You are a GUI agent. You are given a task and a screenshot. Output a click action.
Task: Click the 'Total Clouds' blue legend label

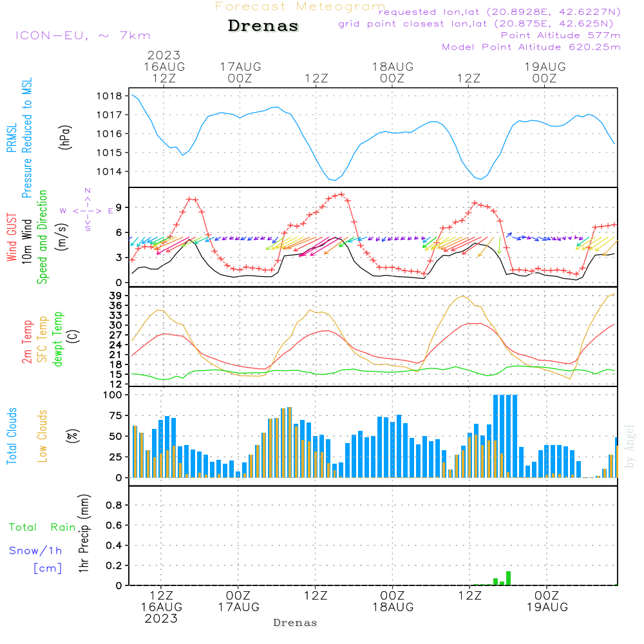tap(12, 436)
